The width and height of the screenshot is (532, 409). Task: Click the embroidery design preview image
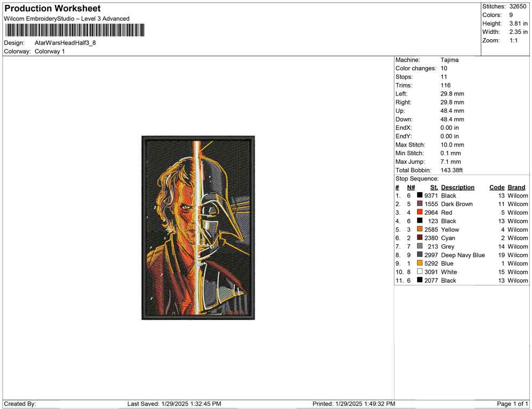[x=198, y=228]
